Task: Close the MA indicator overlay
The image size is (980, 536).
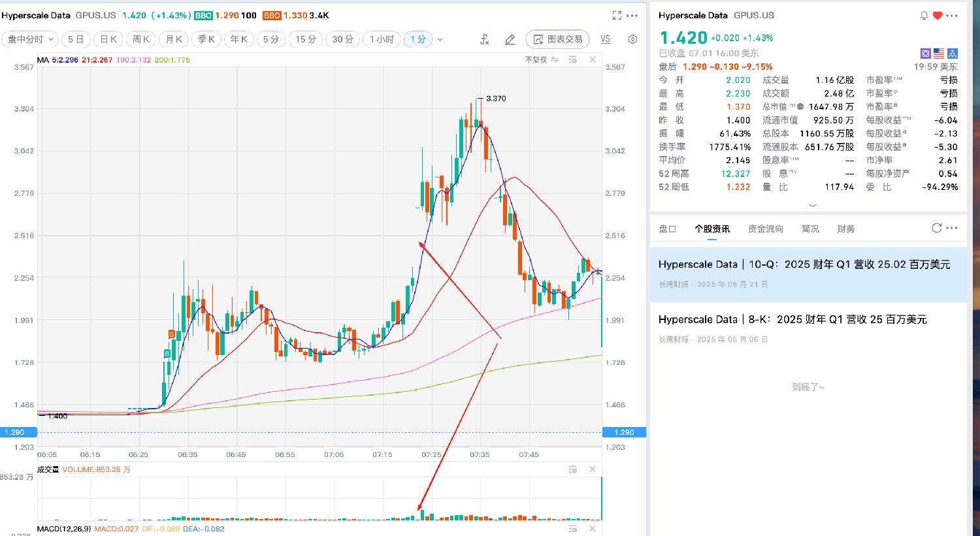Action: tap(593, 59)
